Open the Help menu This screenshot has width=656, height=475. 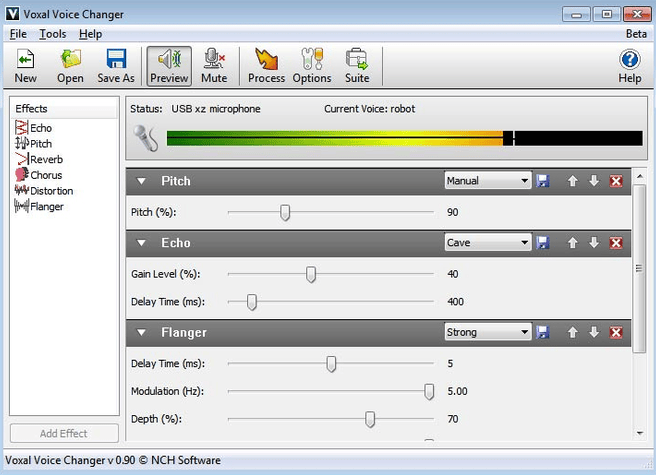click(90, 34)
